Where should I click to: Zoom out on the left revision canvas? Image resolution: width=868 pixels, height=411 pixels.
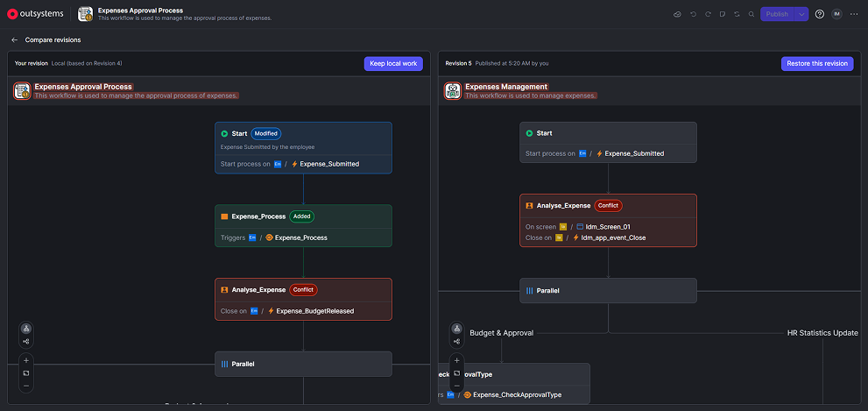[x=26, y=386]
